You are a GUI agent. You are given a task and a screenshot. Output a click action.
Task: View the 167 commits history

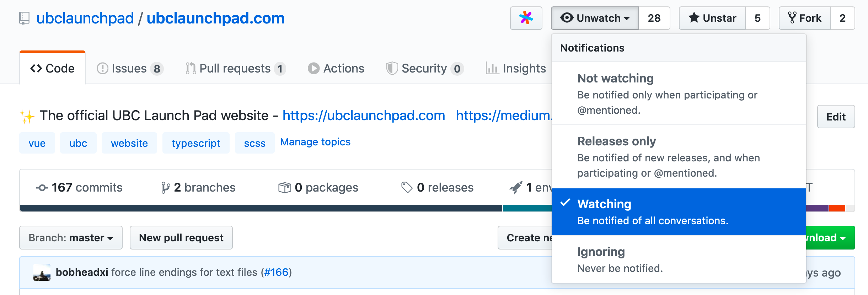point(79,187)
